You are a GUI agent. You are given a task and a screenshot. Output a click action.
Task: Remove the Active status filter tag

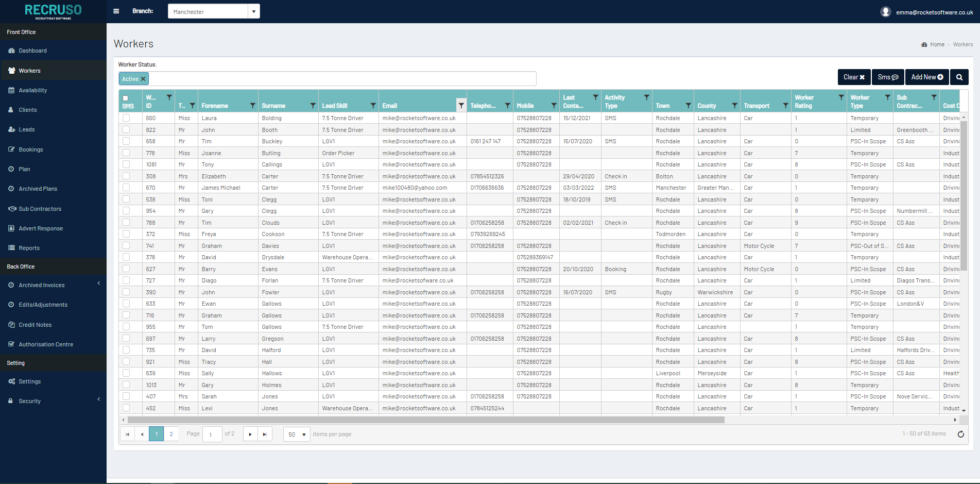point(143,79)
